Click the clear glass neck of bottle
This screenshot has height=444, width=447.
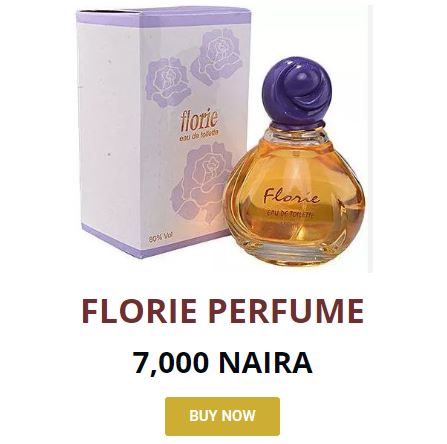(298, 133)
